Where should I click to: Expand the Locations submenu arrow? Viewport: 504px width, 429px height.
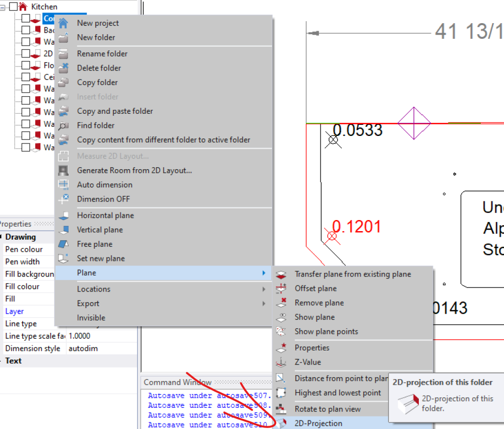(x=264, y=289)
